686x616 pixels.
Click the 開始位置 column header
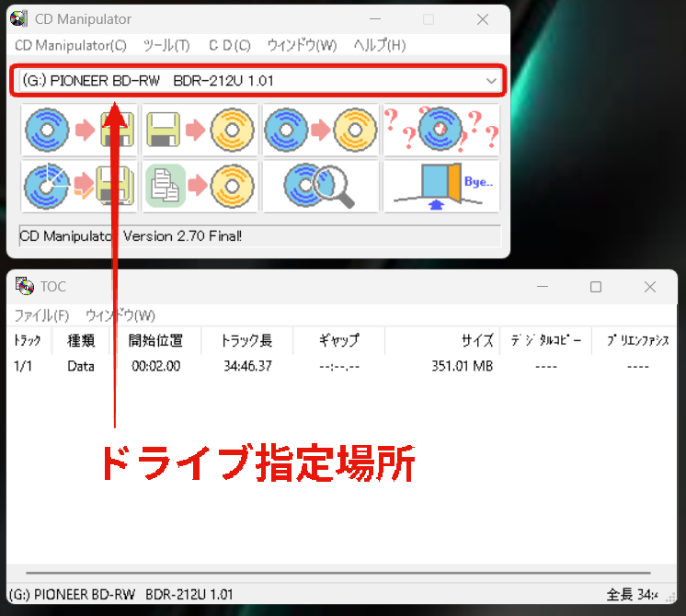pos(155,341)
